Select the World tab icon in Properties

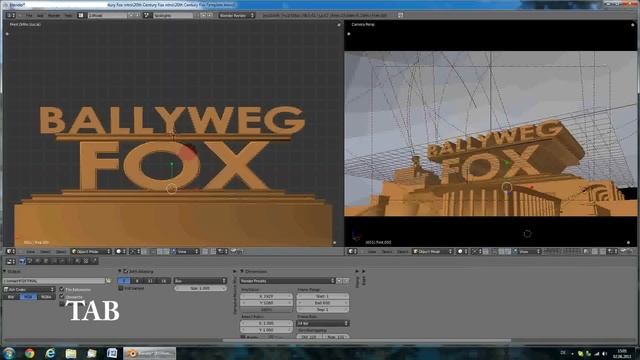[x=46, y=261]
